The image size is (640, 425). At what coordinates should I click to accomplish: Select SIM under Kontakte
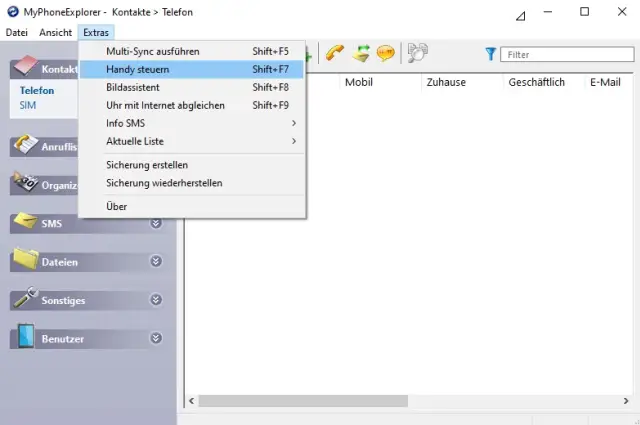point(28,105)
